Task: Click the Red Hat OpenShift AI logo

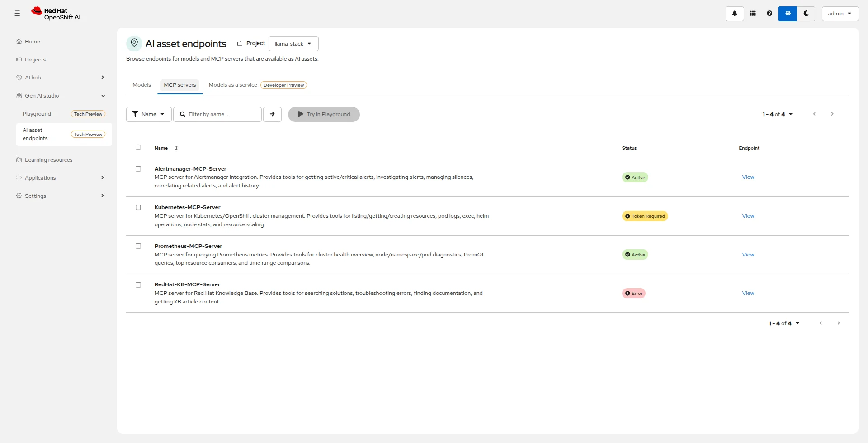Action: pos(56,14)
